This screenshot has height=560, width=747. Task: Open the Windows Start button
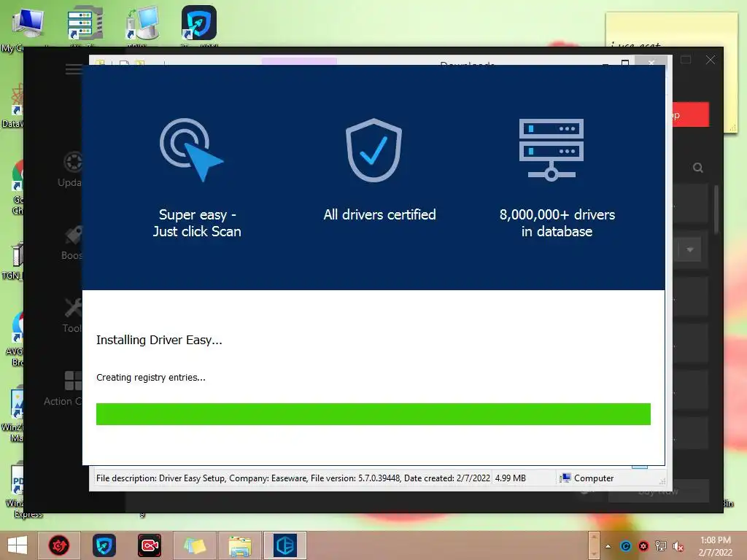[x=18, y=545]
